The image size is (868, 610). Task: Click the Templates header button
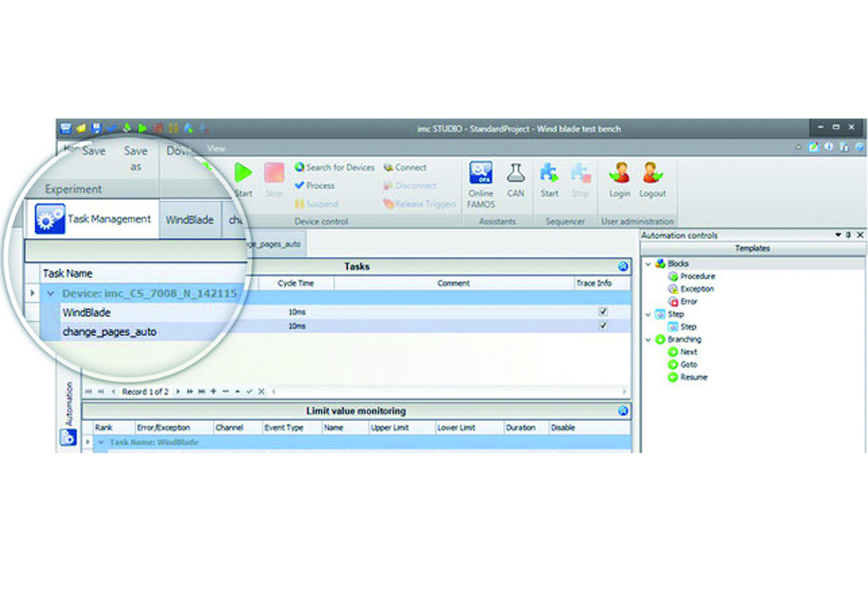click(x=753, y=249)
